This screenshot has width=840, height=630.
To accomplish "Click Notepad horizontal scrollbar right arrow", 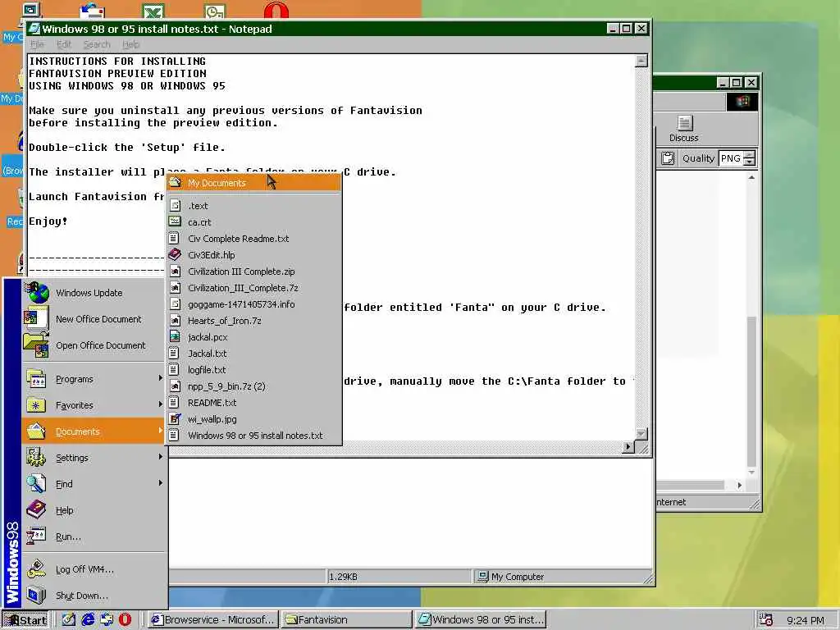I will click(x=628, y=447).
